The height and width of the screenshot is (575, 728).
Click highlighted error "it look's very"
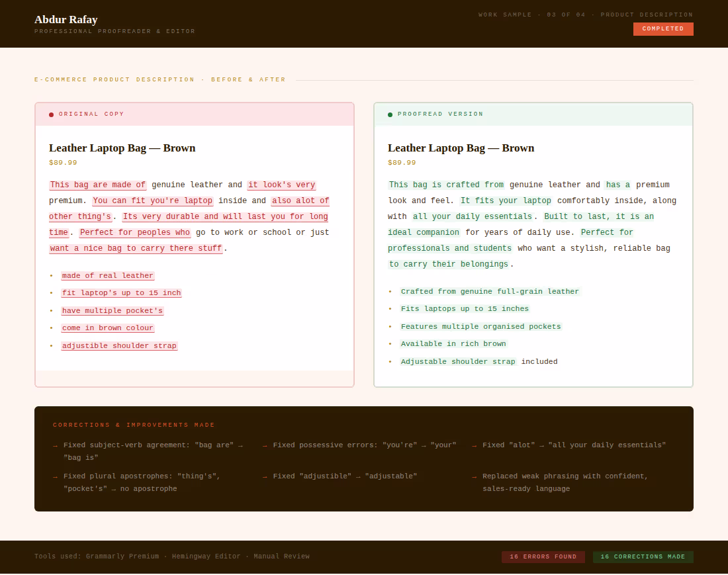tap(282, 185)
